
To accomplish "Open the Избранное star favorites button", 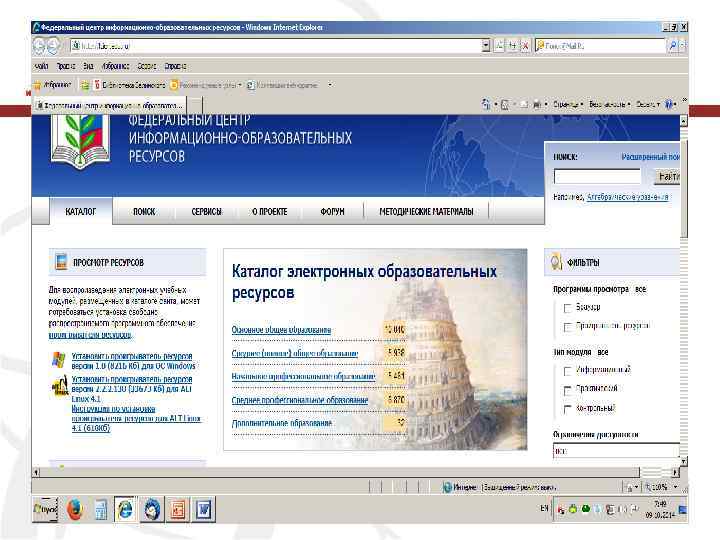I will tap(52, 84).
